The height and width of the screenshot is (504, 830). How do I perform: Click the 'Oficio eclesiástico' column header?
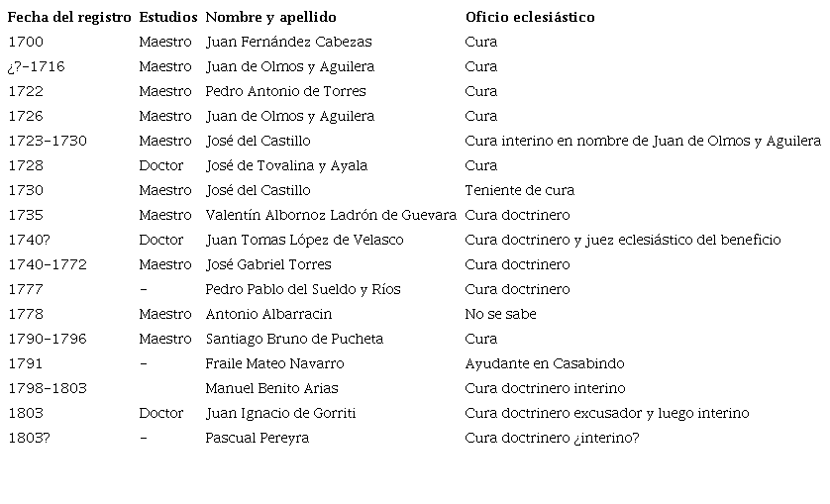[530, 18]
